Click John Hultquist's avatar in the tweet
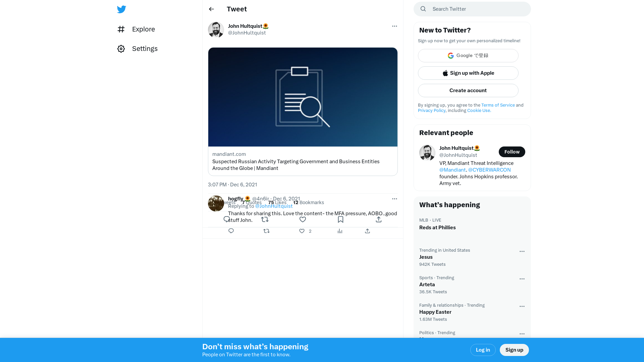Viewport: 644px width, 362px height. tap(216, 30)
